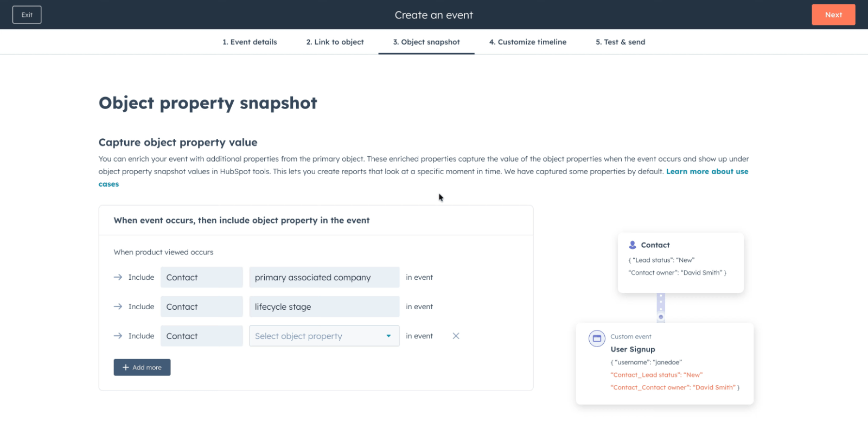This screenshot has width=868, height=448.
Task: Open the Event details step tab
Action: click(250, 42)
